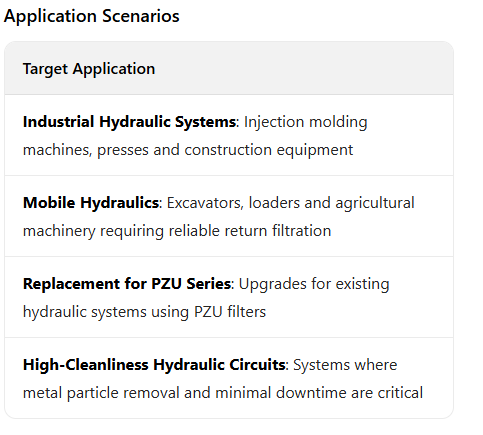Select bold High-Cleanliness Hydraulic Circuits label
Viewport: 483px width, 435px height.
coord(154,365)
